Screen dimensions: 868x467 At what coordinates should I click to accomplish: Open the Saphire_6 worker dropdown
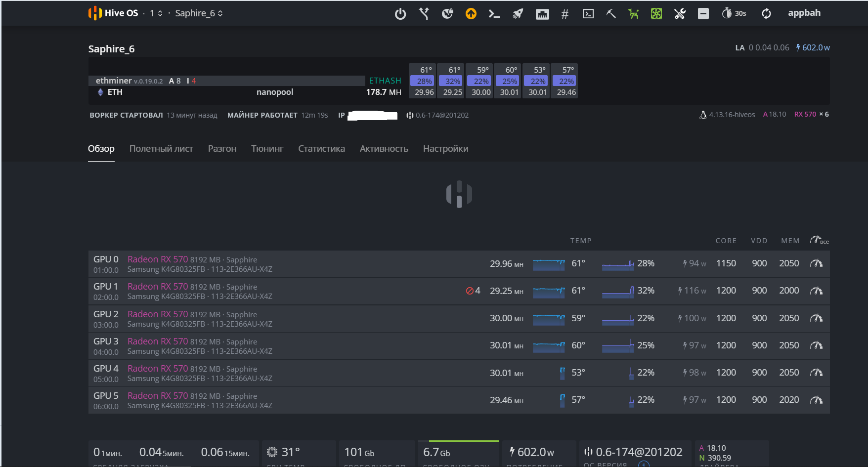coord(199,13)
